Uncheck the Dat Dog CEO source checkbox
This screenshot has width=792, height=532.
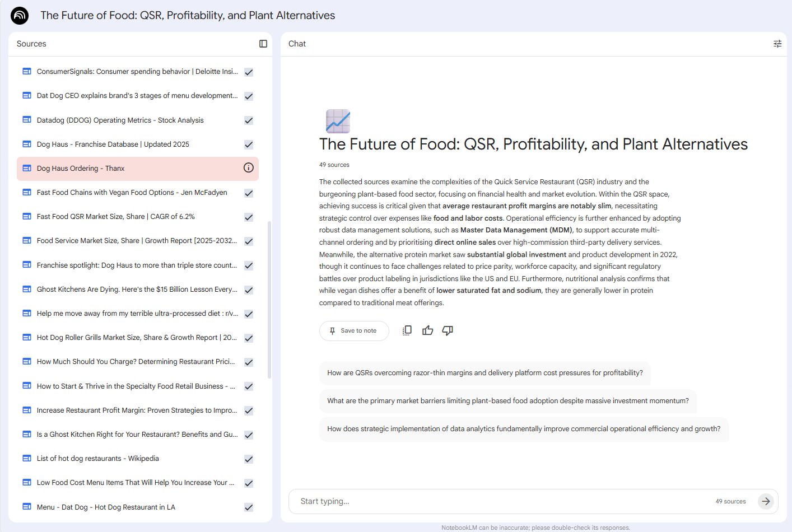click(x=249, y=96)
